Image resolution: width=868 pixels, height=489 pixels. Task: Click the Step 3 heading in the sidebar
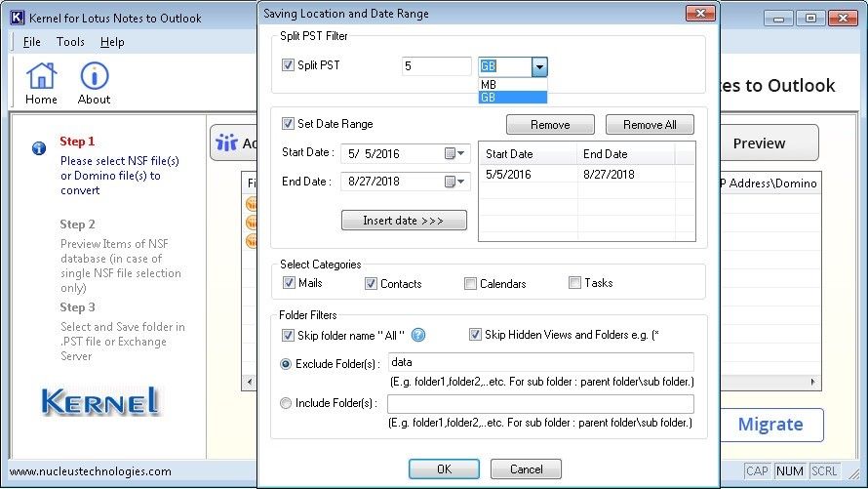[x=77, y=307]
